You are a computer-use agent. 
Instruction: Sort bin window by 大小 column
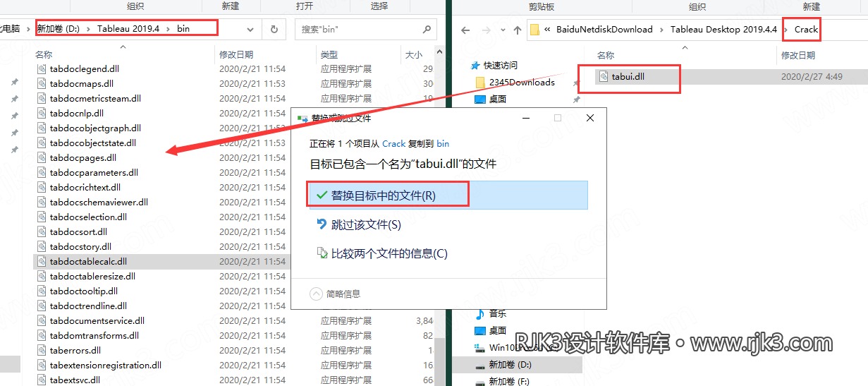click(x=413, y=54)
